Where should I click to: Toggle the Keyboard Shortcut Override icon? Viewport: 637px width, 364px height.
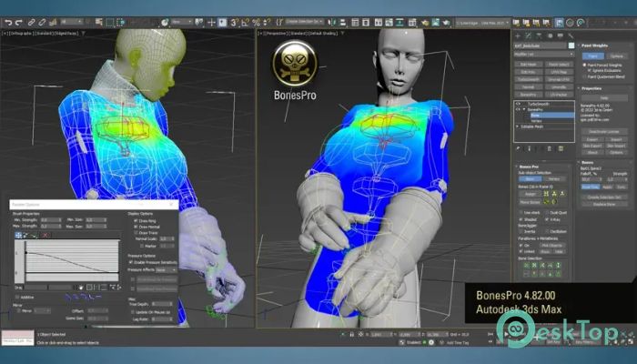point(222,23)
